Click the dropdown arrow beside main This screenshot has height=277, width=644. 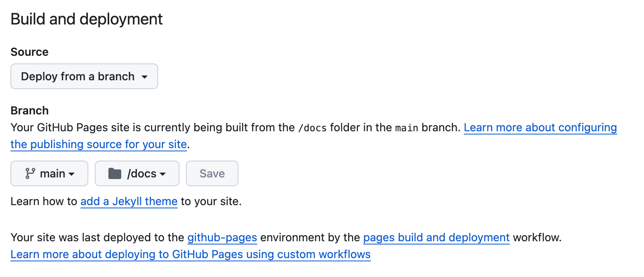click(72, 174)
